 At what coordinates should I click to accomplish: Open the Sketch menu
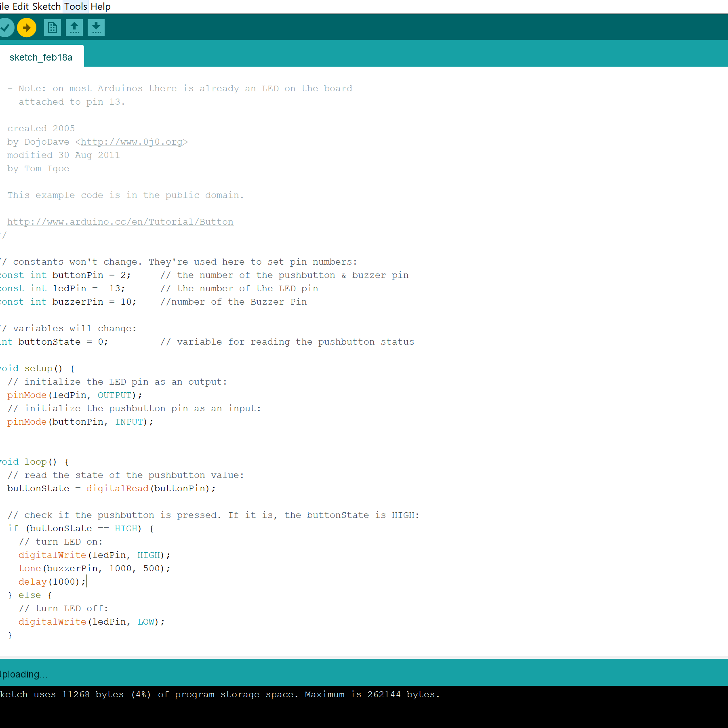pyautogui.click(x=46, y=6)
